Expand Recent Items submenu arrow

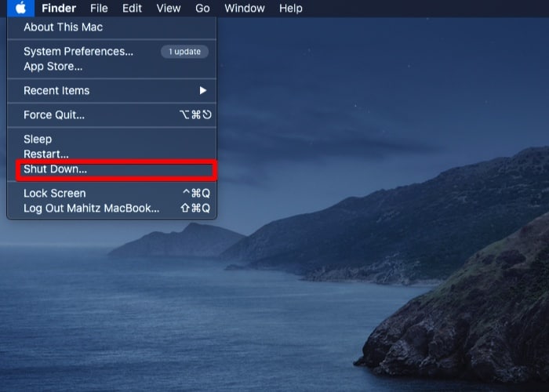(x=203, y=91)
